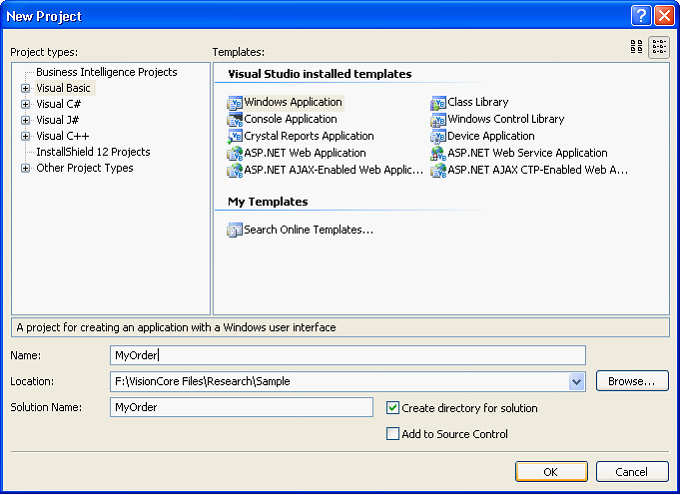This screenshot has height=495, width=681.
Task: Select Other Project Types entry
Action: click(85, 168)
